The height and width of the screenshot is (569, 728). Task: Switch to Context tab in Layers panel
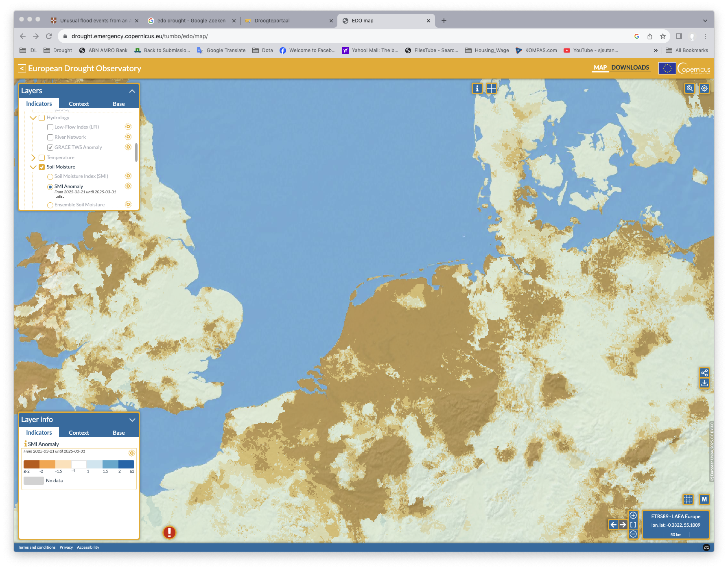(x=79, y=104)
